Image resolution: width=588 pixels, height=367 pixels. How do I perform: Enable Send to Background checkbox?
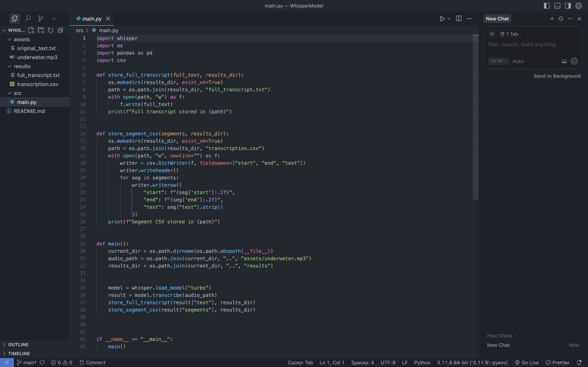(529, 76)
